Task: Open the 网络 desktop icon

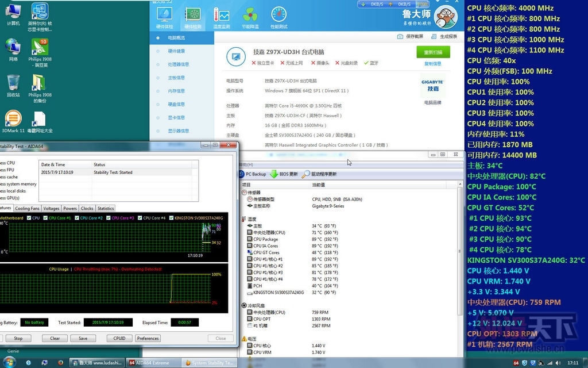Action: 13,49
